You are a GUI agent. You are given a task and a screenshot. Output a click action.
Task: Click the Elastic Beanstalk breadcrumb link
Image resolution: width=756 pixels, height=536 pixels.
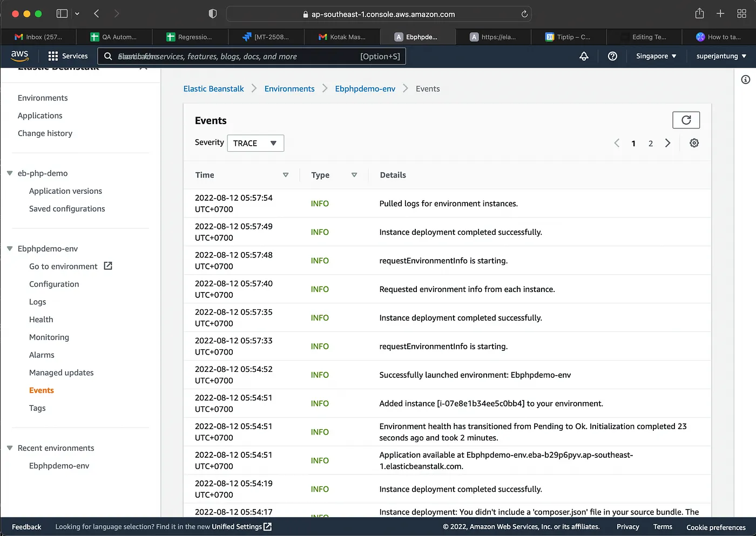213,89
